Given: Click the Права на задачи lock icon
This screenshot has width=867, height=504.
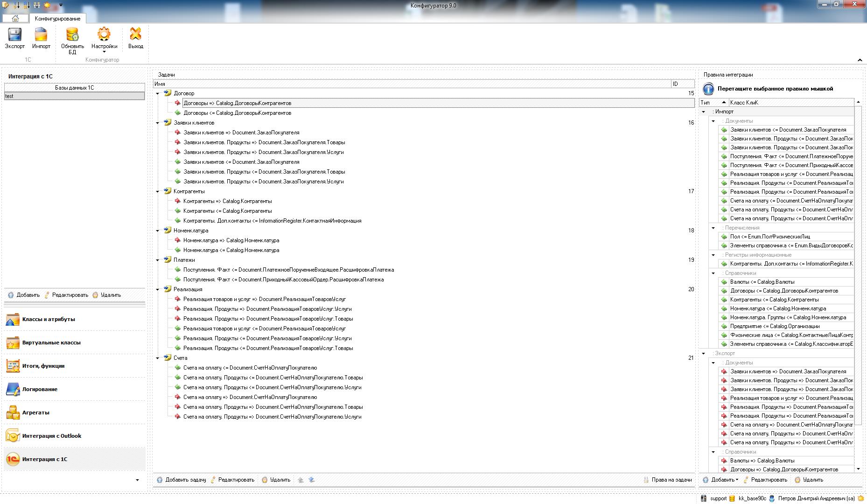Looking at the screenshot, I should tap(646, 480).
